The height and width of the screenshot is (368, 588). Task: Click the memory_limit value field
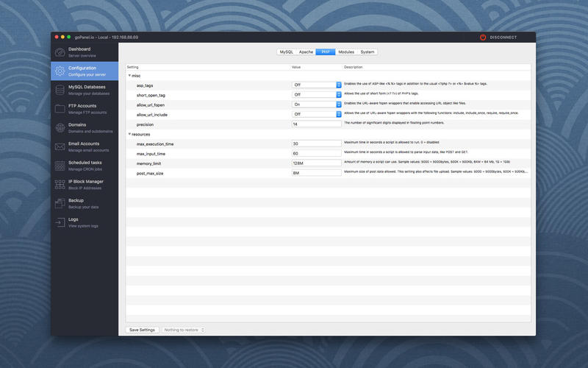(x=316, y=163)
